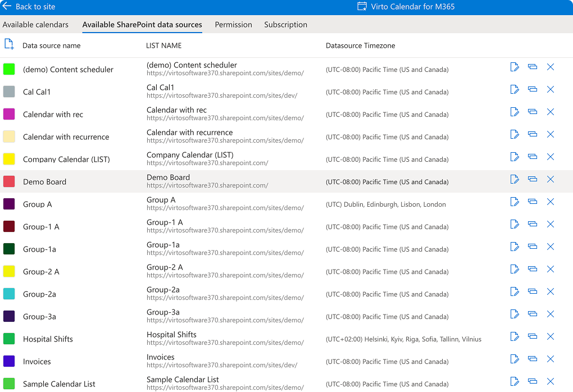Screen dimensions: 573x392
Task: Open the middle action icon for Hospital Shifts
Action: coord(533,336)
